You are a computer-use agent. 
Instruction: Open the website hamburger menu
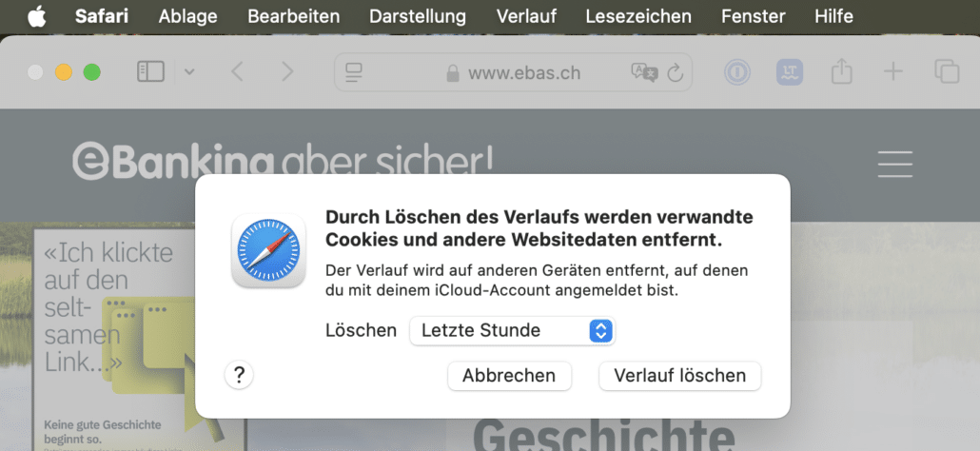[x=894, y=165]
